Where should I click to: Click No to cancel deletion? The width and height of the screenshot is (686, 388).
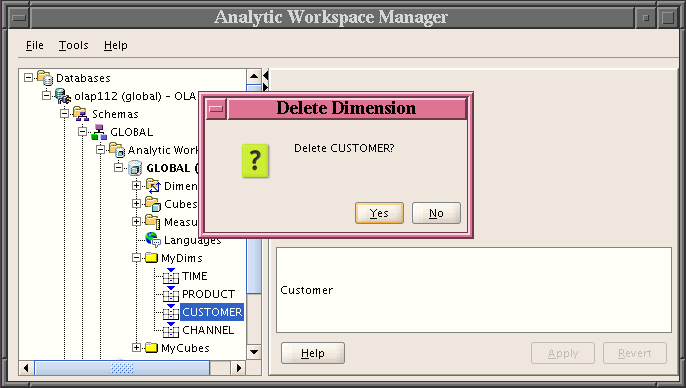tap(436, 213)
